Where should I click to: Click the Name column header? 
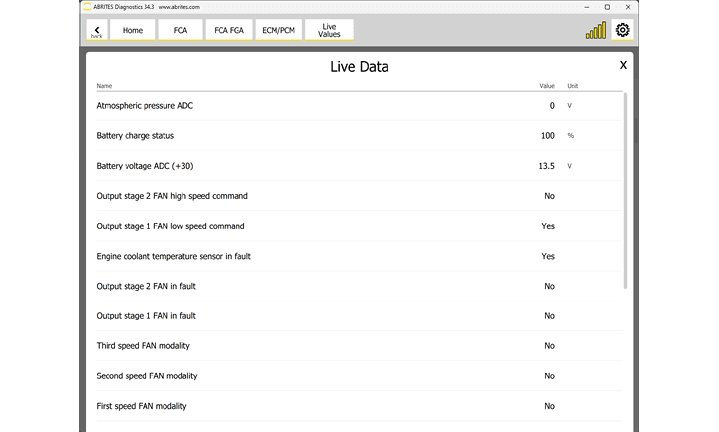tap(104, 86)
